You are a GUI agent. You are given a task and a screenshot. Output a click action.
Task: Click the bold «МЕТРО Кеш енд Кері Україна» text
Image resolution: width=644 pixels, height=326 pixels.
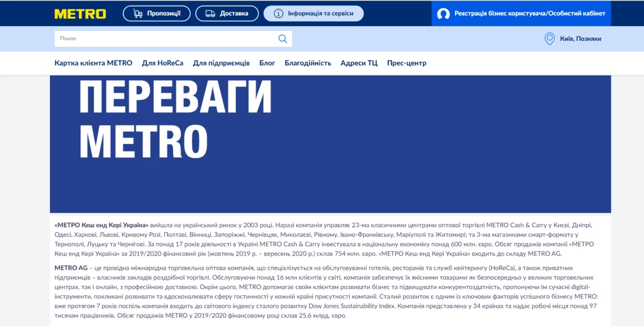[102, 225]
